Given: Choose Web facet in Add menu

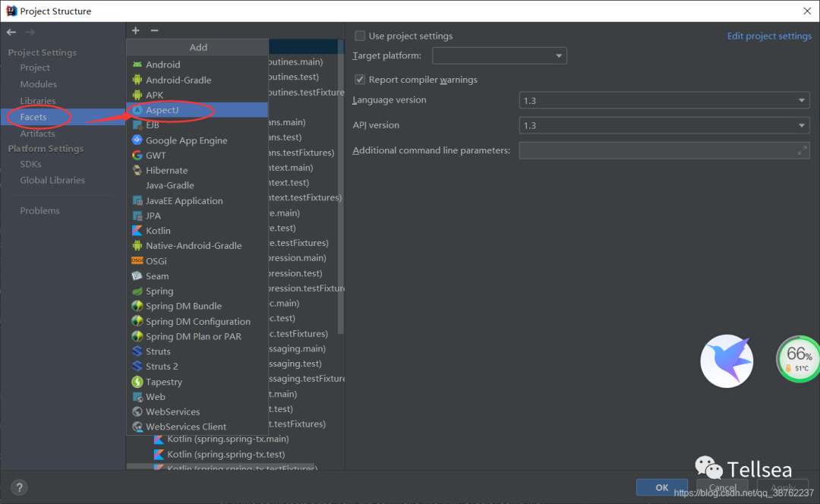Looking at the screenshot, I should (x=197, y=397).
